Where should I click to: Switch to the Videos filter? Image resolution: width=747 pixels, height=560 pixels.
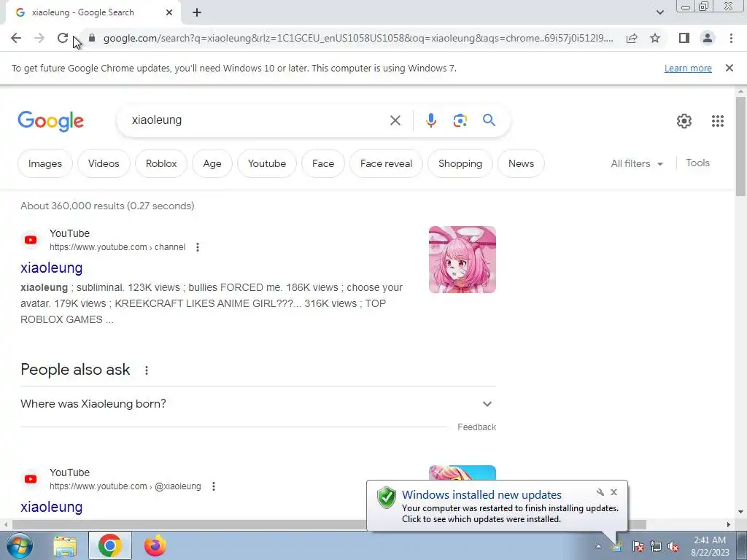(104, 163)
